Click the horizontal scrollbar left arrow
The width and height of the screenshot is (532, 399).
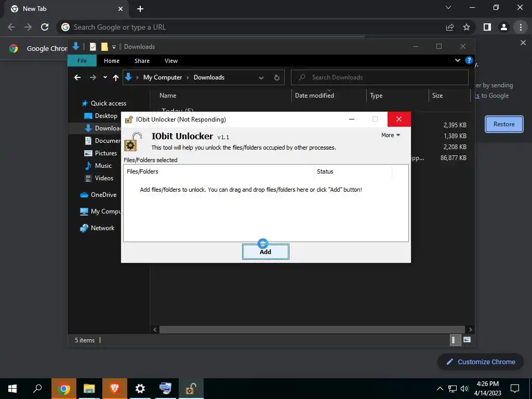[155, 329]
